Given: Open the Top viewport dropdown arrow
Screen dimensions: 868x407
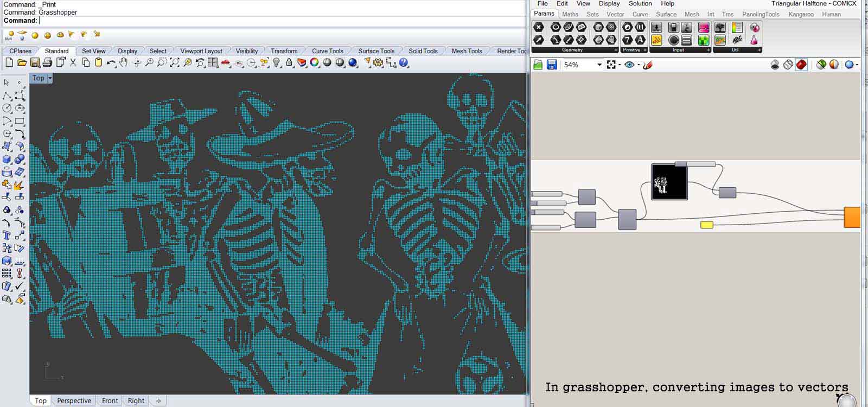Looking at the screenshot, I should point(50,78).
